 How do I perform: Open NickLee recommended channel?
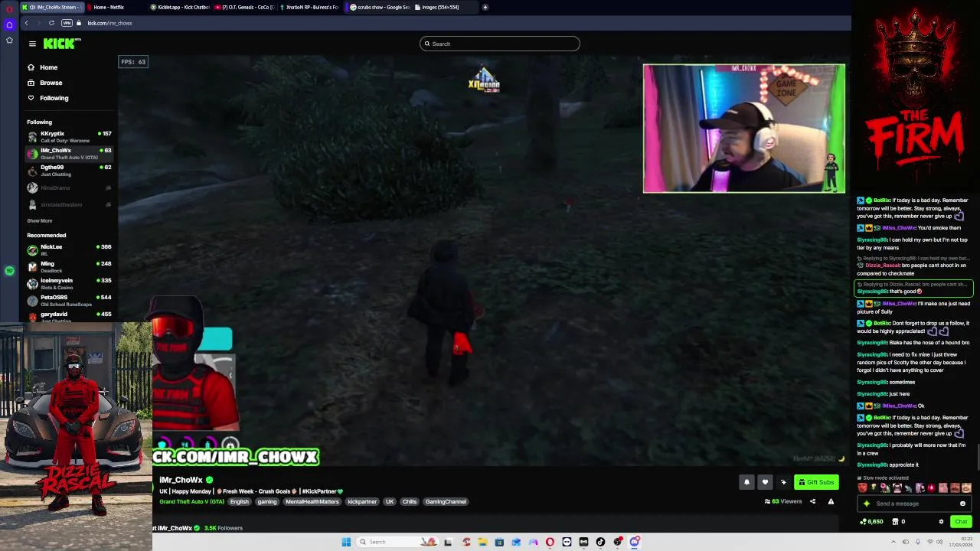tap(70, 250)
